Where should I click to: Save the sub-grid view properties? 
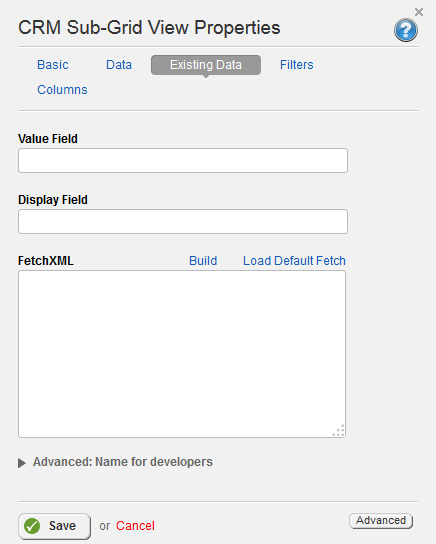54,526
